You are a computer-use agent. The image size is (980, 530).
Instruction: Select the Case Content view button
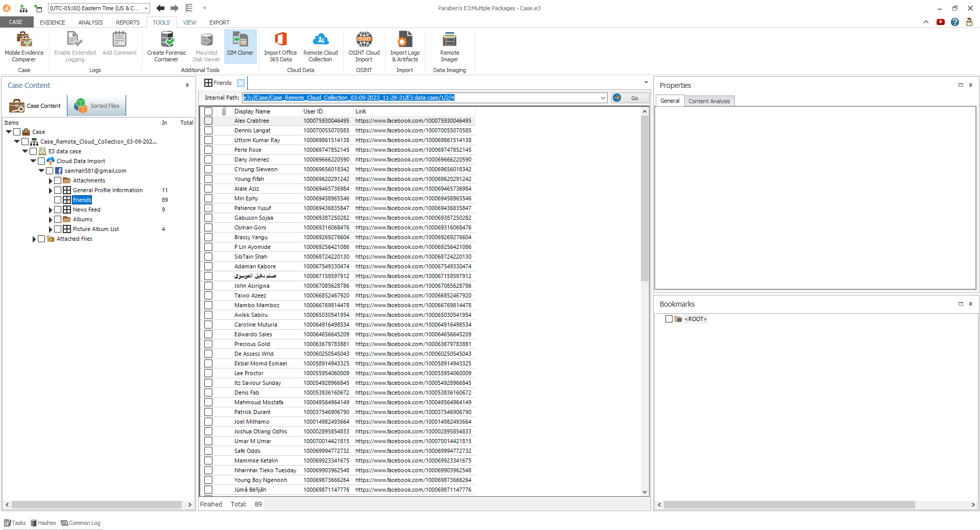click(x=35, y=106)
